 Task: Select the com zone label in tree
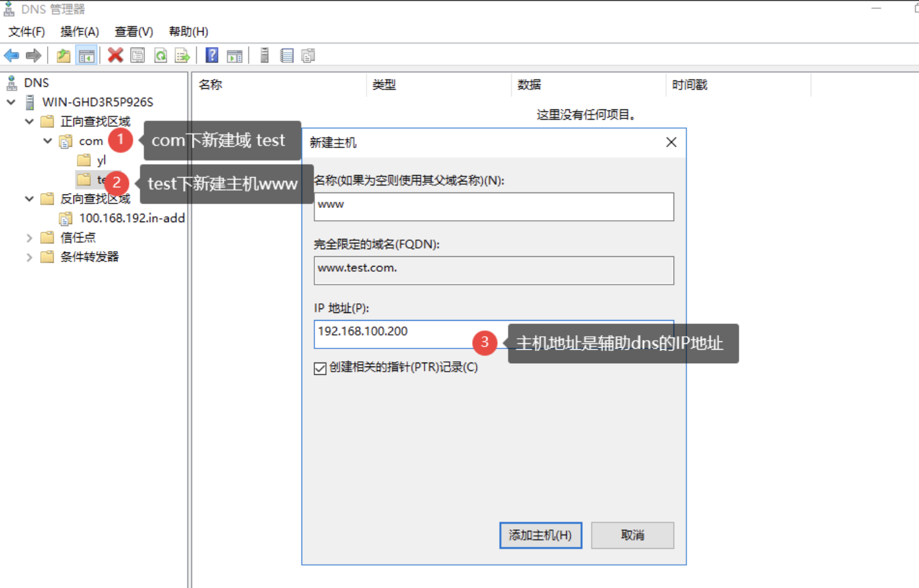click(91, 141)
